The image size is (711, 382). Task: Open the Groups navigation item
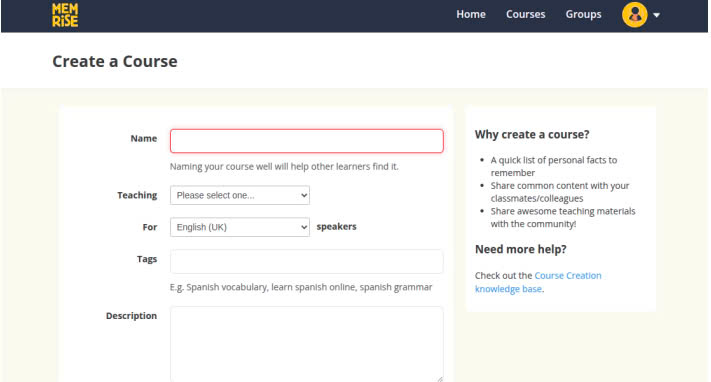coord(583,15)
